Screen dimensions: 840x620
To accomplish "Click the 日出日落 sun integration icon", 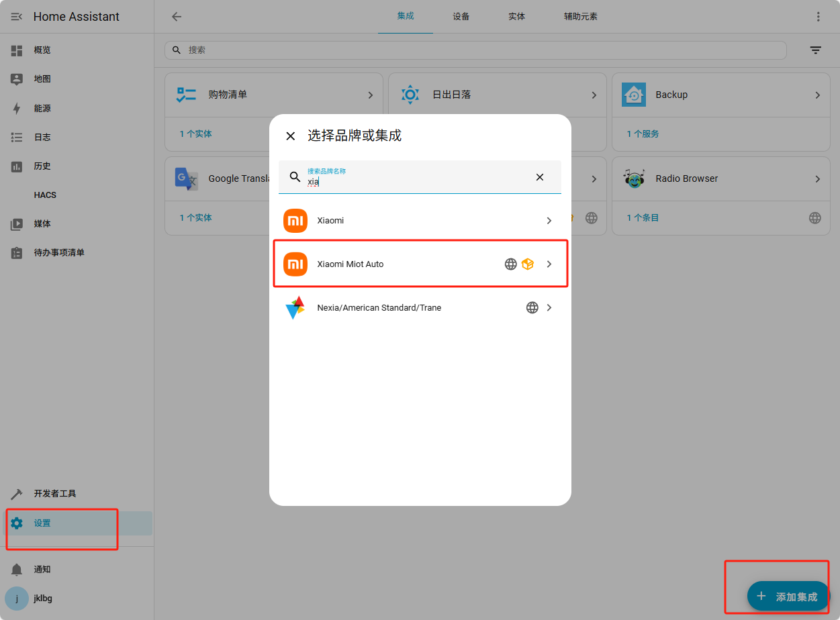I will click(x=410, y=95).
